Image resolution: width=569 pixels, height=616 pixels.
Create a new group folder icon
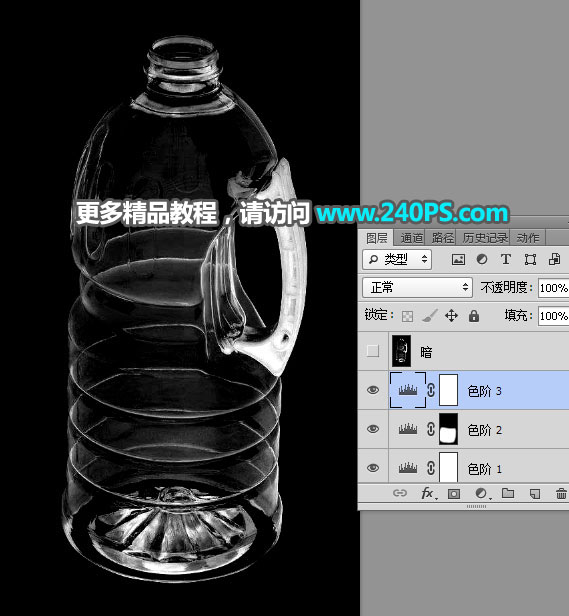point(508,493)
